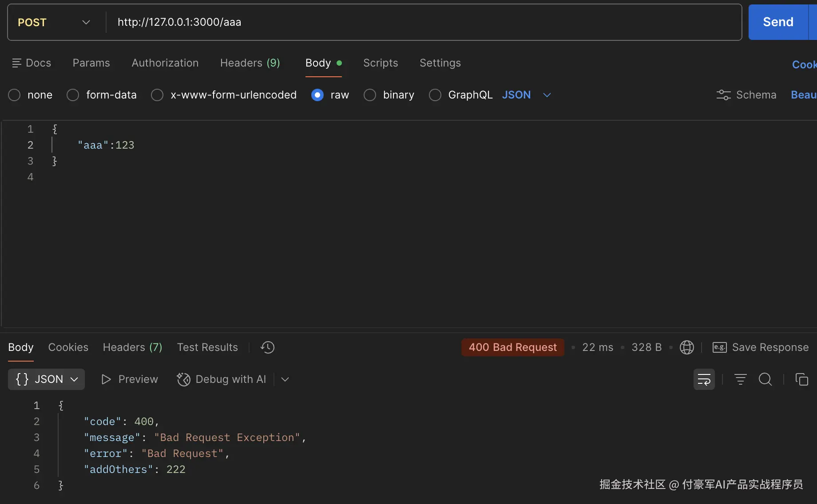Click the Cookies link near Send
Image resolution: width=817 pixels, height=504 pixels.
click(804, 65)
